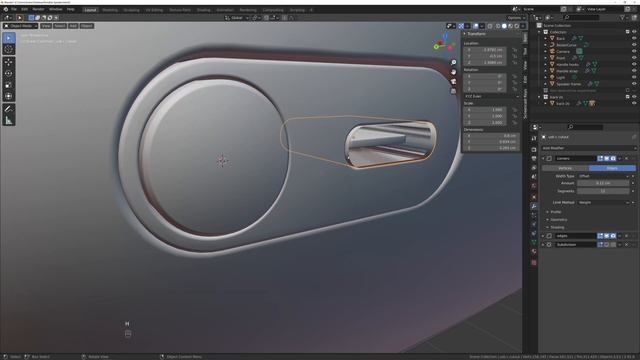Viewport: 640px width, 360px height.
Task: Select the Transform tool
Action: [x=9, y=96]
